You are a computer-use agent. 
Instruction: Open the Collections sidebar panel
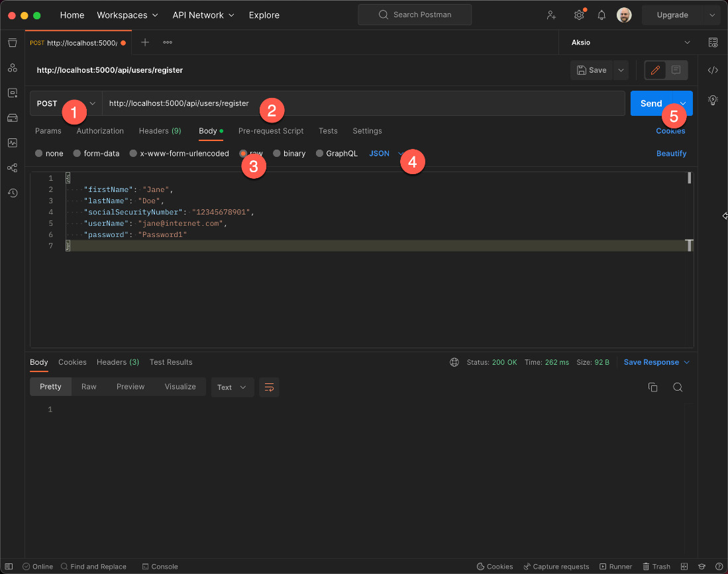point(13,42)
